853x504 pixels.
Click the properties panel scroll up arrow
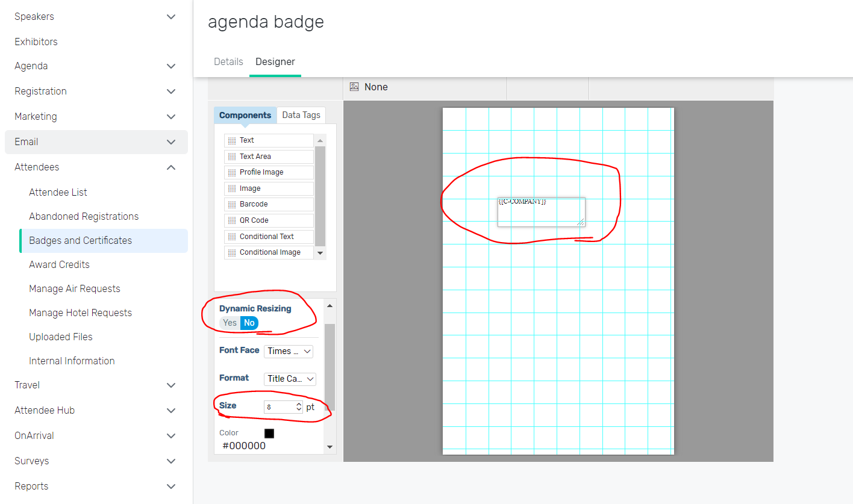pos(330,306)
